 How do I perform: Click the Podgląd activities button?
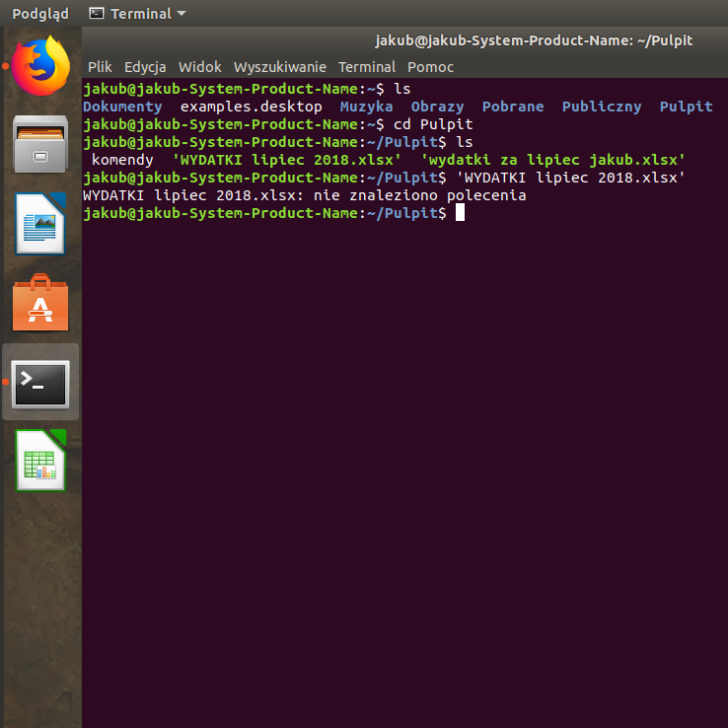(x=40, y=14)
